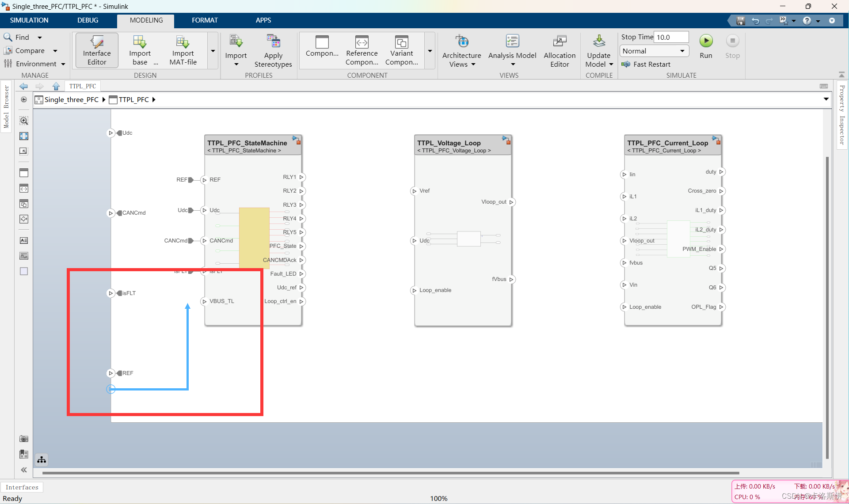Open the Allocation Editor

[x=560, y=50]
